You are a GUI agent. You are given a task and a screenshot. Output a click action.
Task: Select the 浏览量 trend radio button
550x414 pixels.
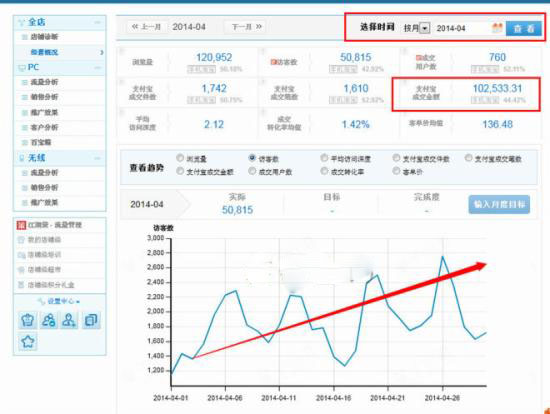tap(180, 158)
